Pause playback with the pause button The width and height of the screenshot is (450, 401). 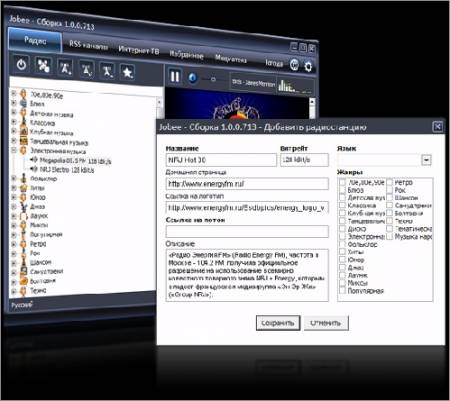175,77
